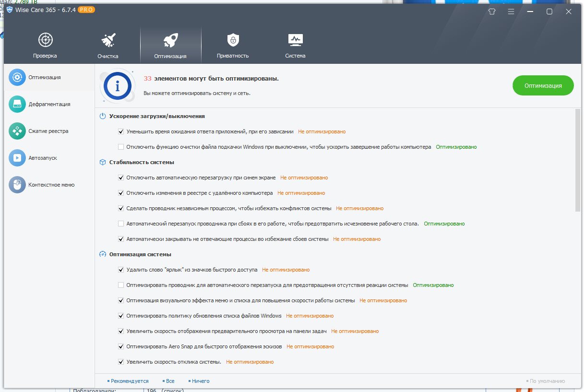This screenshot has height=392, width=585.
Task: Open the Проверка tab radar icon
Action: [x=45, y=40]
